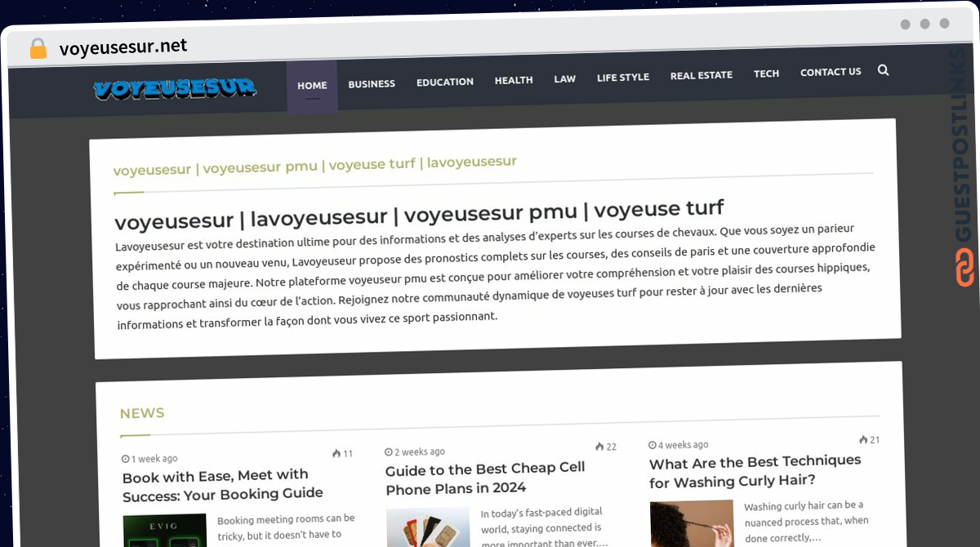
Task: Click the booking guide article thumbnail
Action: (x=164, y=531)
